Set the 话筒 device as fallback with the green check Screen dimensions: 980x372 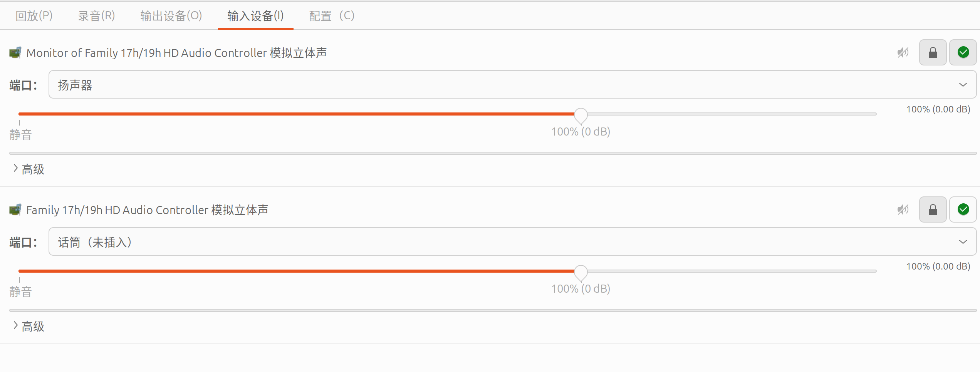click(x=963, y=209)
